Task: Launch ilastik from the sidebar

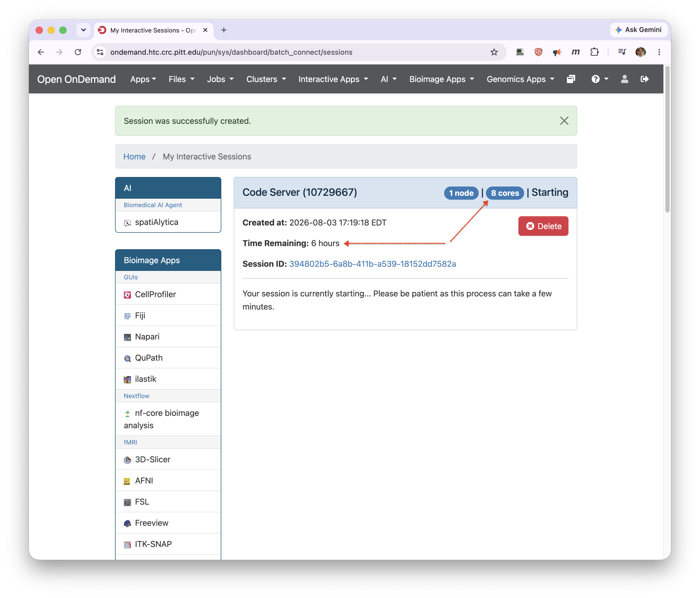Action: (x=168, y=379)
